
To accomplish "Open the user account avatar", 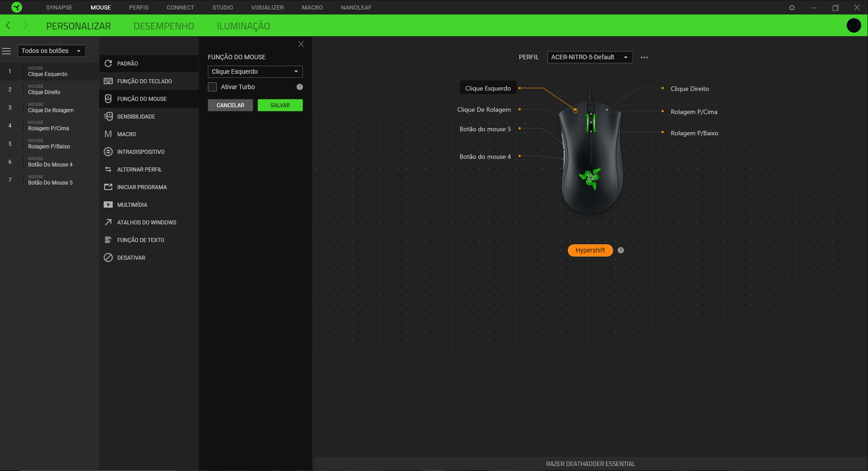I will pyautogui.click(x=854, y=26).
